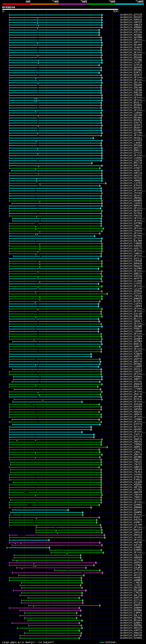This screenshot has width=146, height=644.
Task: Click the long green bar for UniRef100_A7SV47
Action: (58, 294)
